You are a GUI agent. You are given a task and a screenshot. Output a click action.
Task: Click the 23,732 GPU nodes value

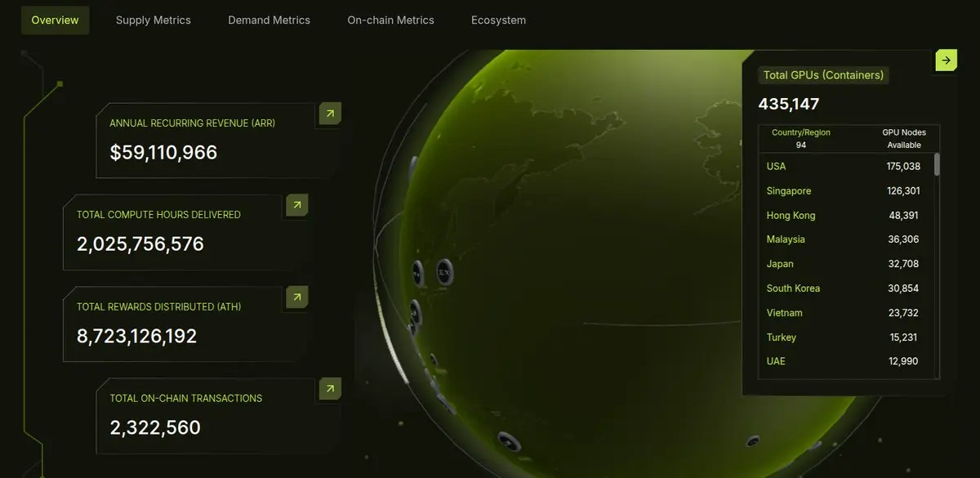point(905,313)
